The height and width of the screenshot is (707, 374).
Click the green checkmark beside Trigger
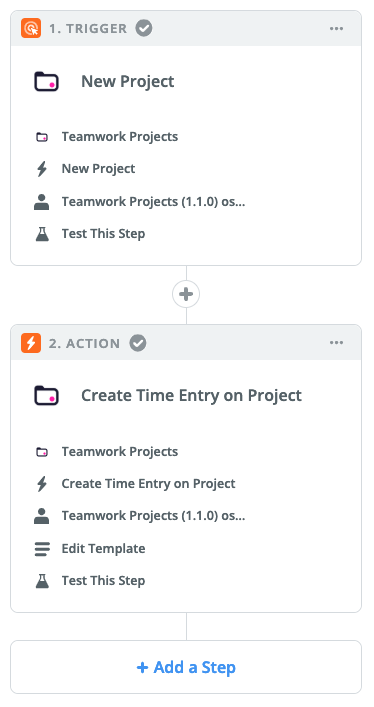click(x=144, y=28)
